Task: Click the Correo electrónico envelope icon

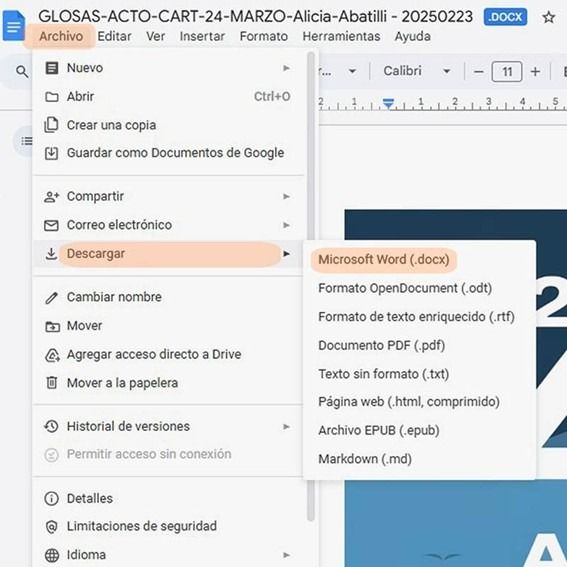Action: tap(51, 225)
